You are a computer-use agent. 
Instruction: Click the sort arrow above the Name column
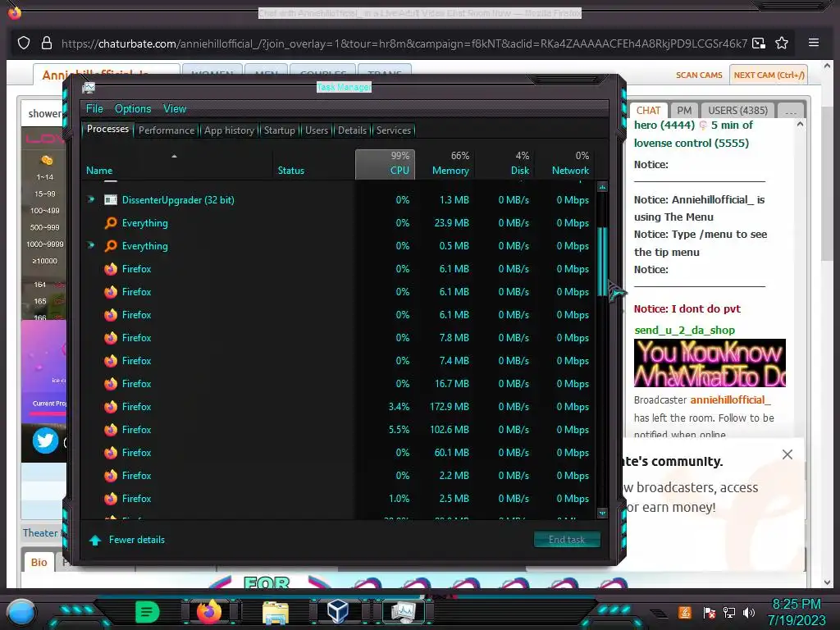coord(174,156)
